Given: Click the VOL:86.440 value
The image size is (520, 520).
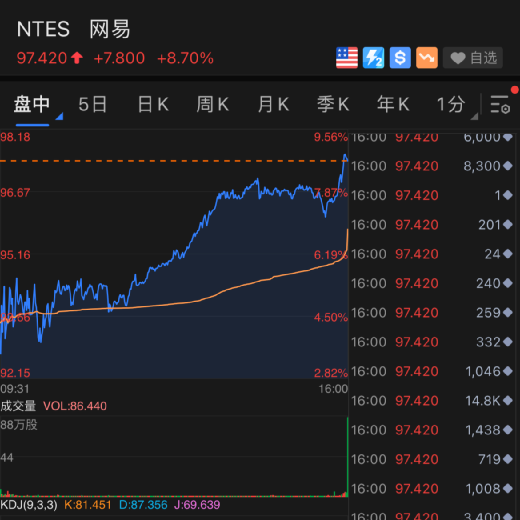Looking at the screenshot, I should (75, 406).
